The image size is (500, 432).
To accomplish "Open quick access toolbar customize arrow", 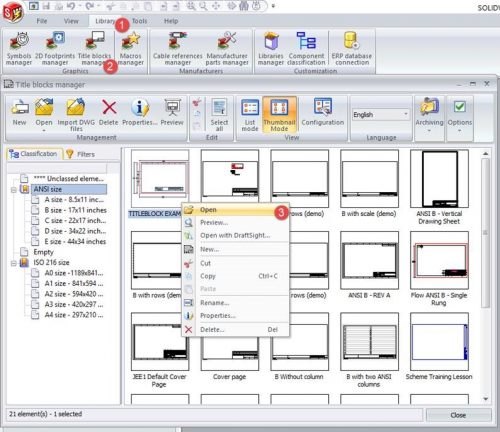I will click(273, 6).
